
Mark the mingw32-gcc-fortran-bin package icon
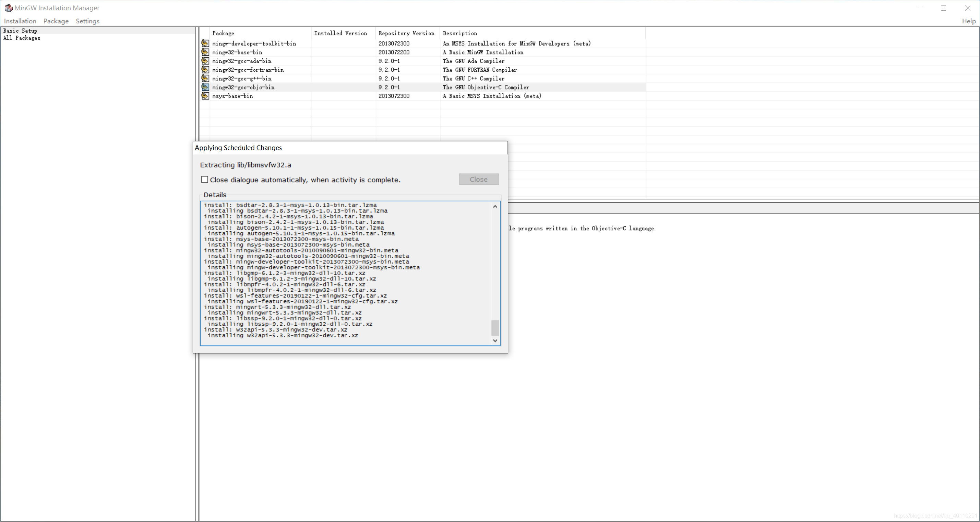[x=205, y=70]
